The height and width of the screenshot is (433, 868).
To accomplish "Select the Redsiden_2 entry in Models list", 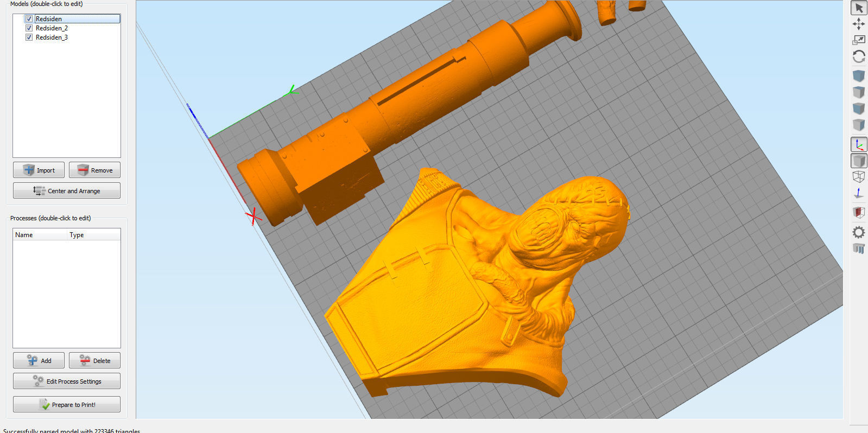I will (52, 28).
